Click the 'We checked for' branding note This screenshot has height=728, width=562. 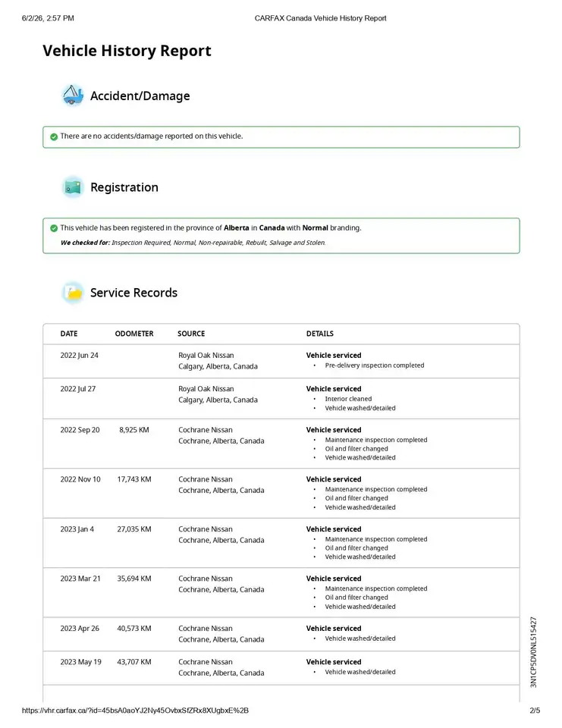193,243
